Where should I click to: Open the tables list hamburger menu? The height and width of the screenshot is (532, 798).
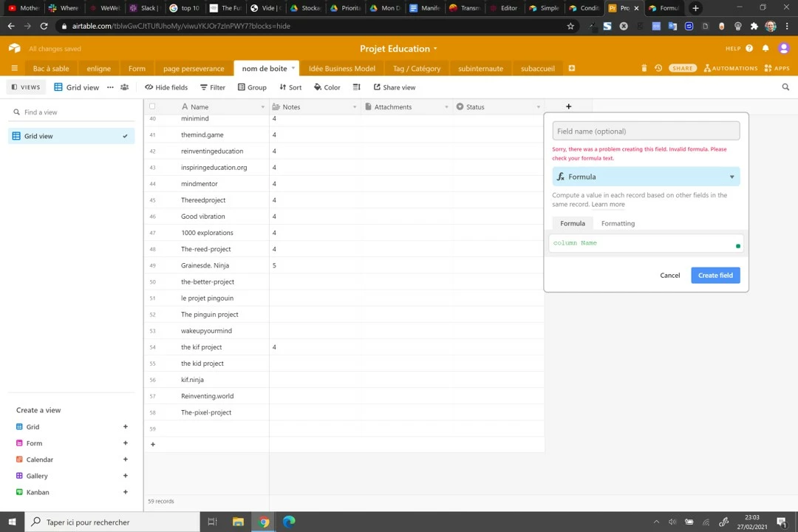point(14,68)
